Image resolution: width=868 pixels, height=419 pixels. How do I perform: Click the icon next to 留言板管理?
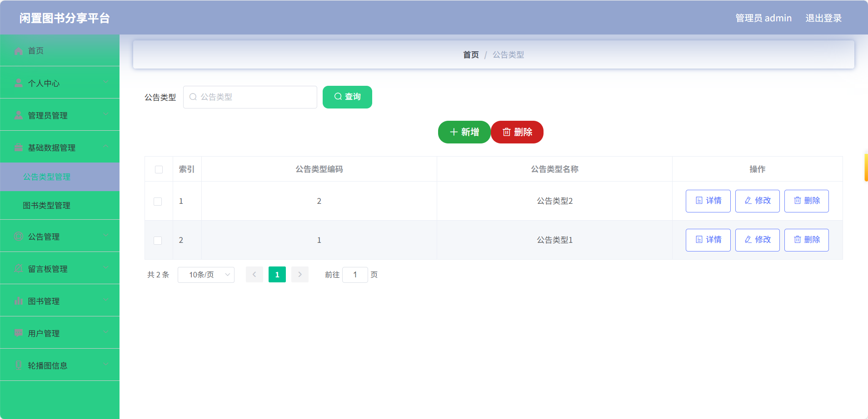pyautogui.click(x=18, y=269)
